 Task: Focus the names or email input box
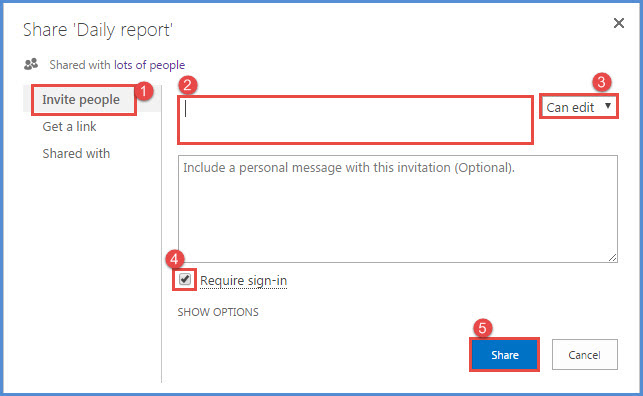(355, 120)
